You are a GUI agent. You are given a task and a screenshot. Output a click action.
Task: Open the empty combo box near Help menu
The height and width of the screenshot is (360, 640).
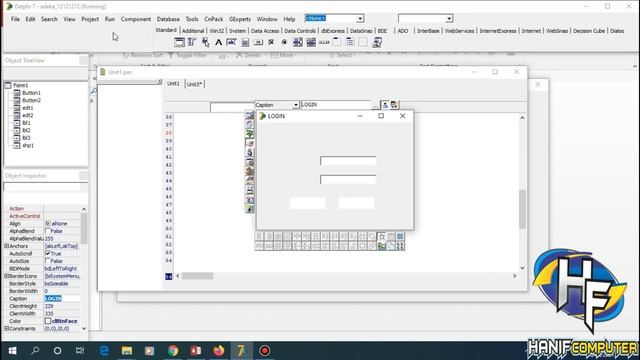pos(449,19)
